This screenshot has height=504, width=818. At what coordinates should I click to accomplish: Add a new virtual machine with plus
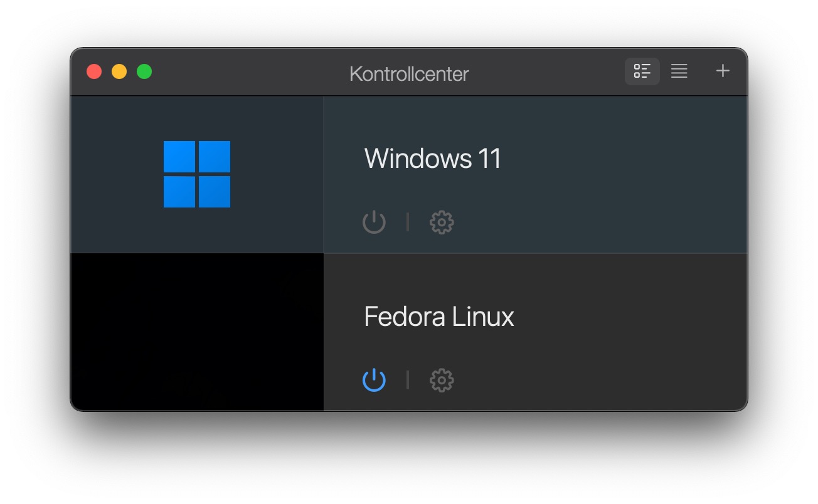coord(723,71)
